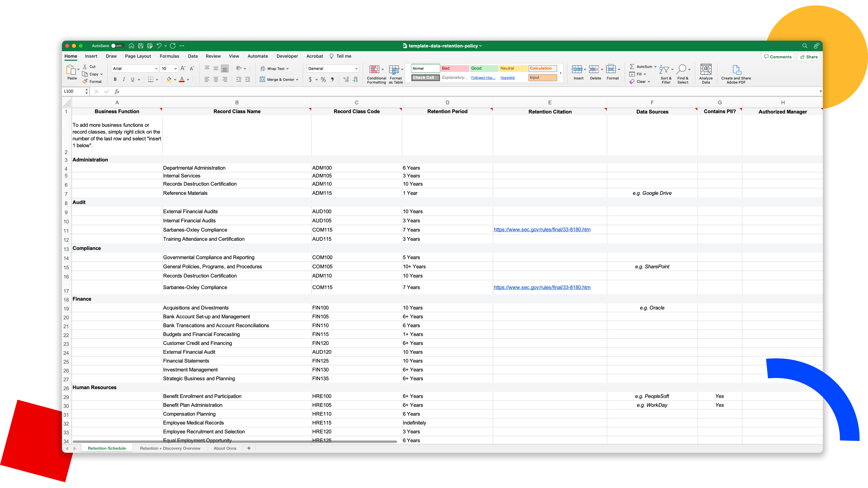Click the text orientation icon
The width and height of the screenshot is (868, 488).
(x=238, y=68)
